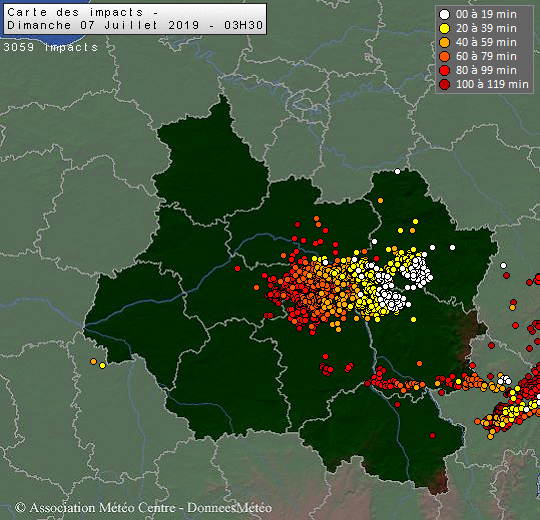The height and width of the screenshot is (520, 540).
Task: Click the lone yellow dot at far west
Action: pyautogui.click(x=102, y=365)
